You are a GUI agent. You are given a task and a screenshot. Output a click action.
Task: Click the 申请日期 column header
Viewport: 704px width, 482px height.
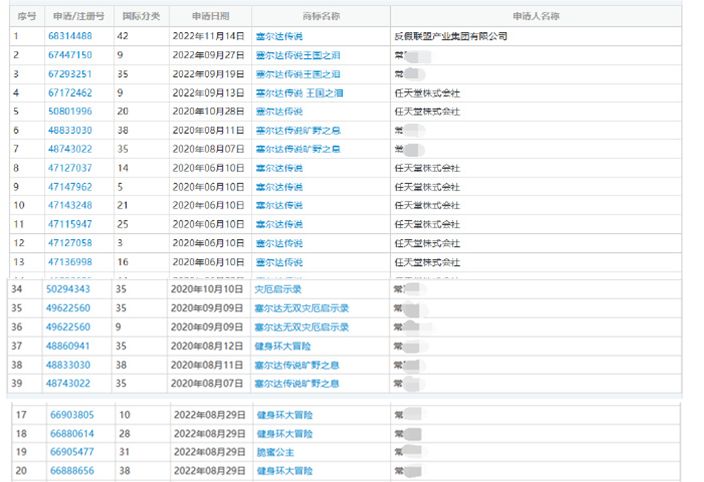(x=211, y=16)
